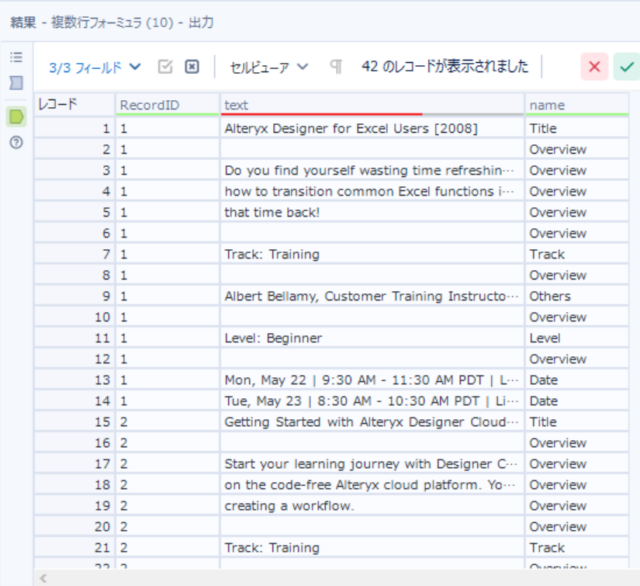
Task: Click the list view icon in left sidebar
Action: [16, 57]
